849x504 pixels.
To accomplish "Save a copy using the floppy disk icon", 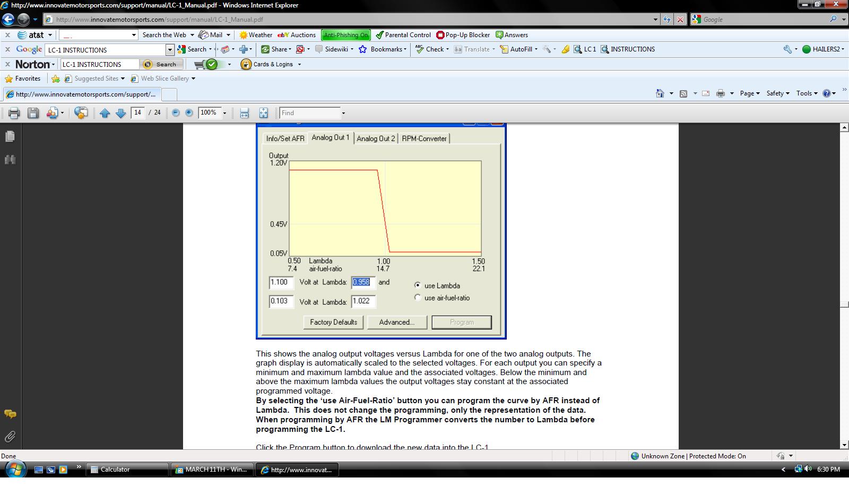I will click(33, 113).
